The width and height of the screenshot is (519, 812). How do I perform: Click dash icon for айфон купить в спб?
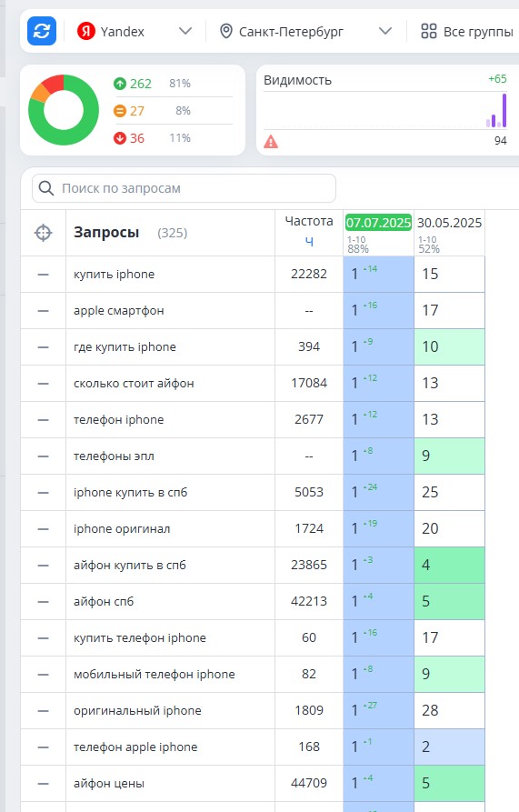[43, 565]
